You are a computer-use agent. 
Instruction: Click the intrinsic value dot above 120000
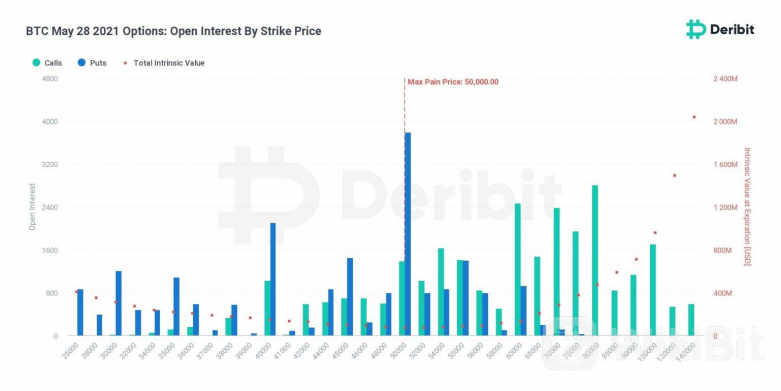click(674, 175)
